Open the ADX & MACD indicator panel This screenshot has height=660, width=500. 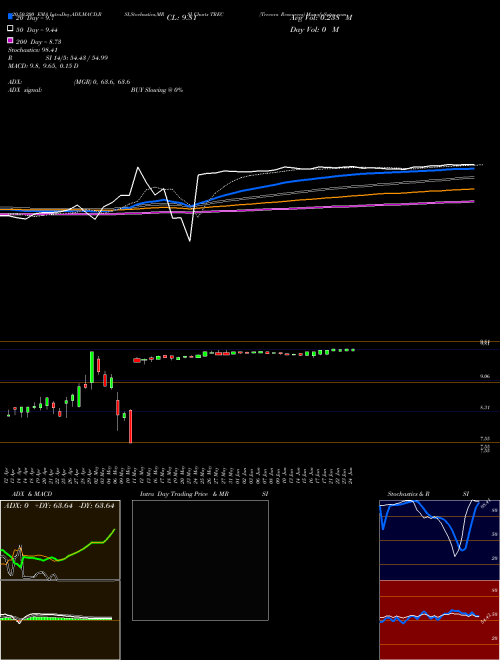60,580
